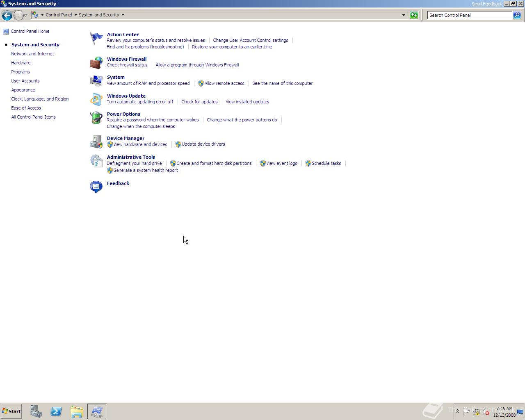Click the Control Panel Home icon in sidebar
Image resolution: width=525 pixels, height=420 pixels.
point(6,32)
